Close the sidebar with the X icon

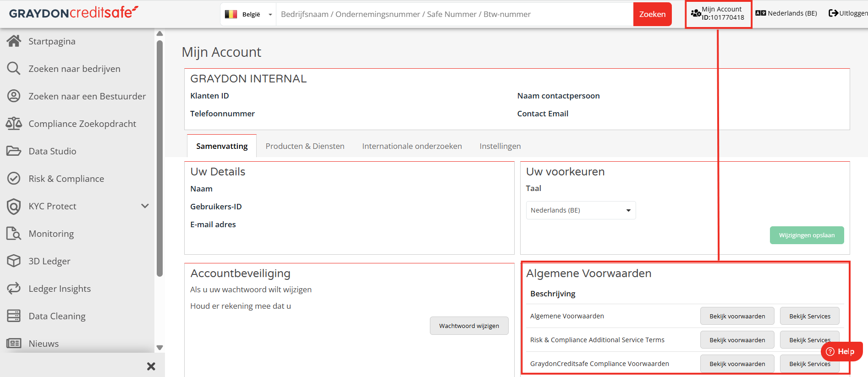151,366
